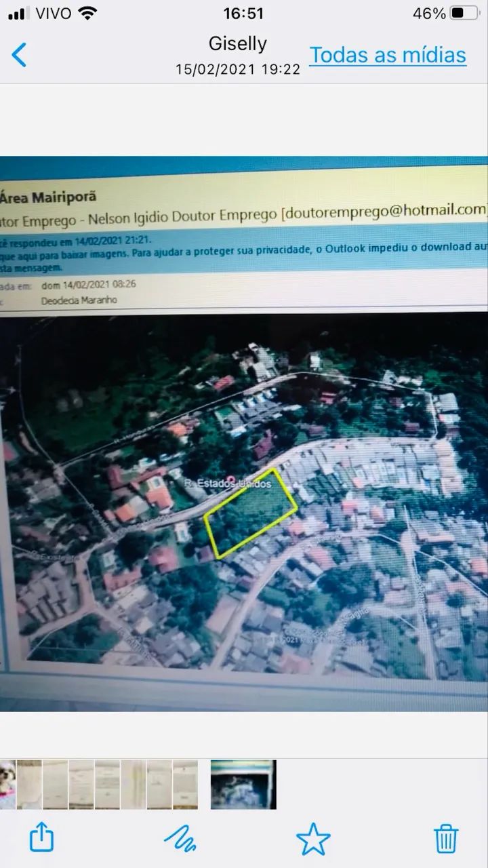Select the second thumbnail in the strip
The height and width of the screenshot is (868, 488).
(x=29, y=785)
